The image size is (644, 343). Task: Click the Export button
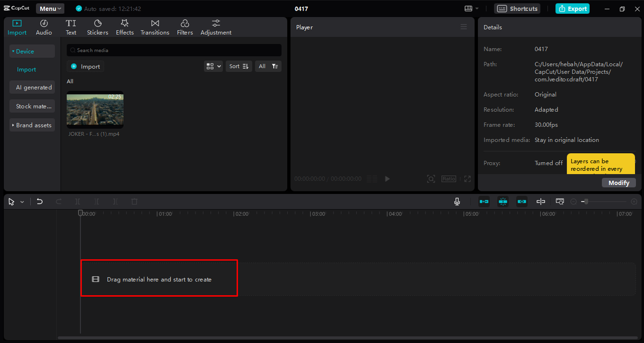(x=572, y=9)
